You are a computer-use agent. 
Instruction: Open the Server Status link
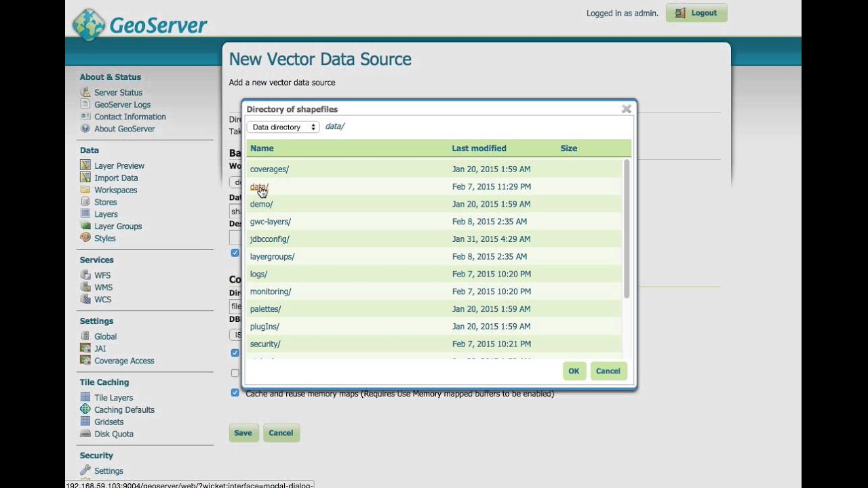(118, 93)
